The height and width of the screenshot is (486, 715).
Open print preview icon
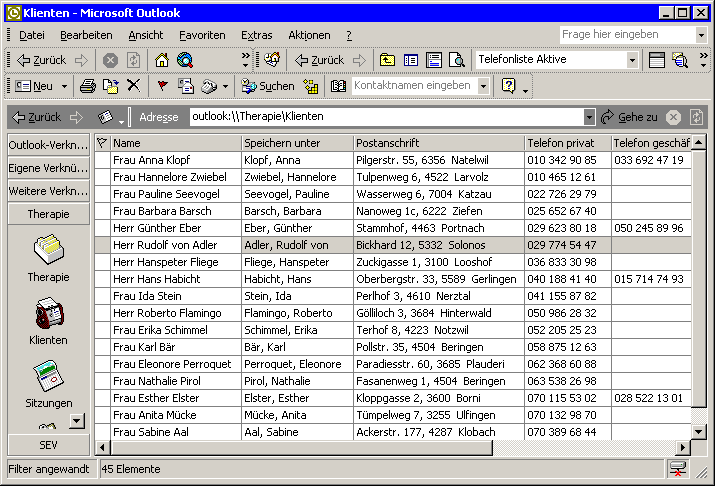[x=456, y=60]
